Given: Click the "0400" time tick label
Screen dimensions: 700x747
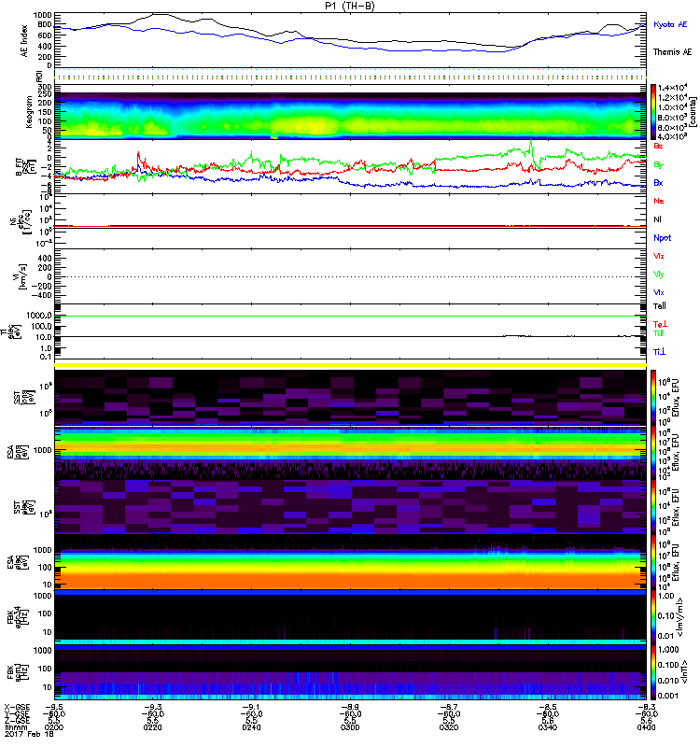Looking at the screenshot, I should click(646, 727).
